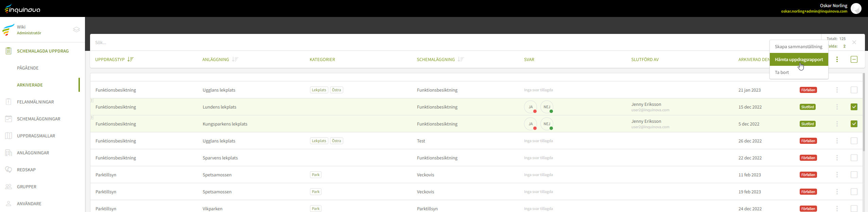Toggle the select-all checkbox in header
The height and width of the screenshot is (212, 868).
[854, 59]
